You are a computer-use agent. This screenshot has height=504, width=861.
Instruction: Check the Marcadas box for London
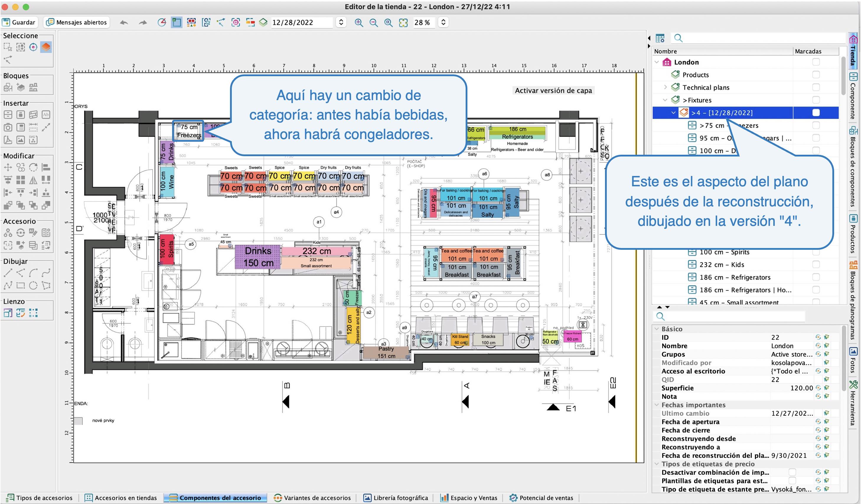click(816, 62)
